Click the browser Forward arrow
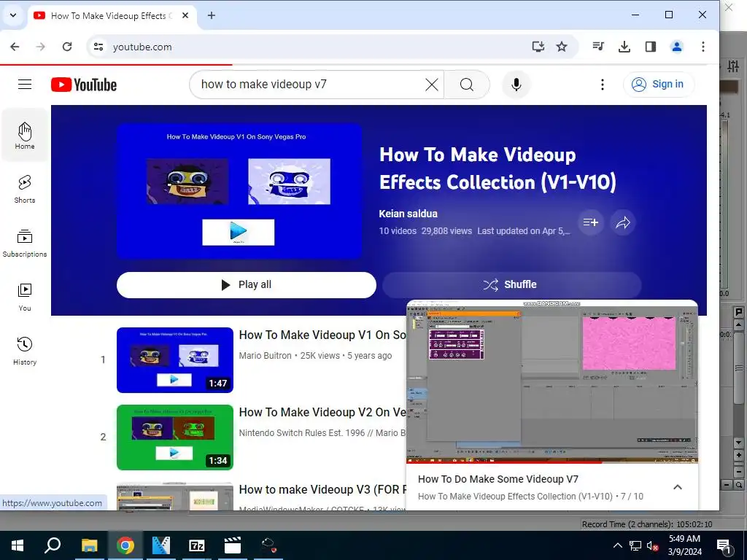Image resolution: width=747 pixels, height=560 pixels. click(41, 47)
